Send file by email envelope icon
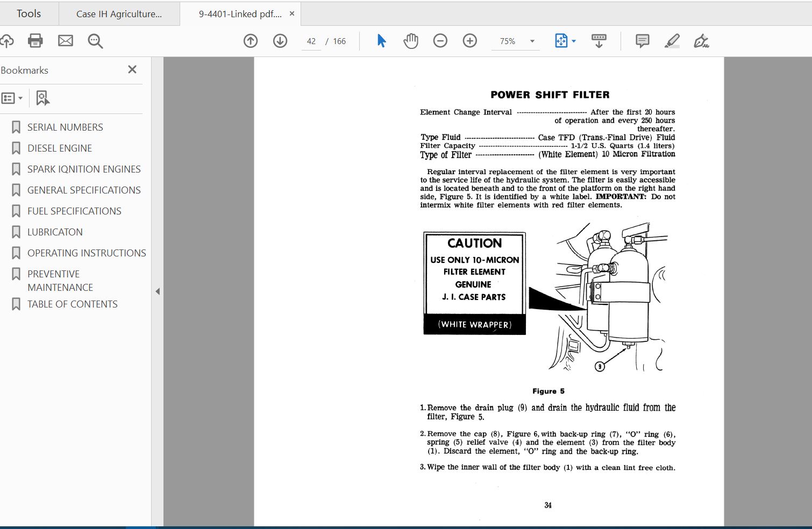The height and width of the screenshot is (529, 812). (66, 41)
